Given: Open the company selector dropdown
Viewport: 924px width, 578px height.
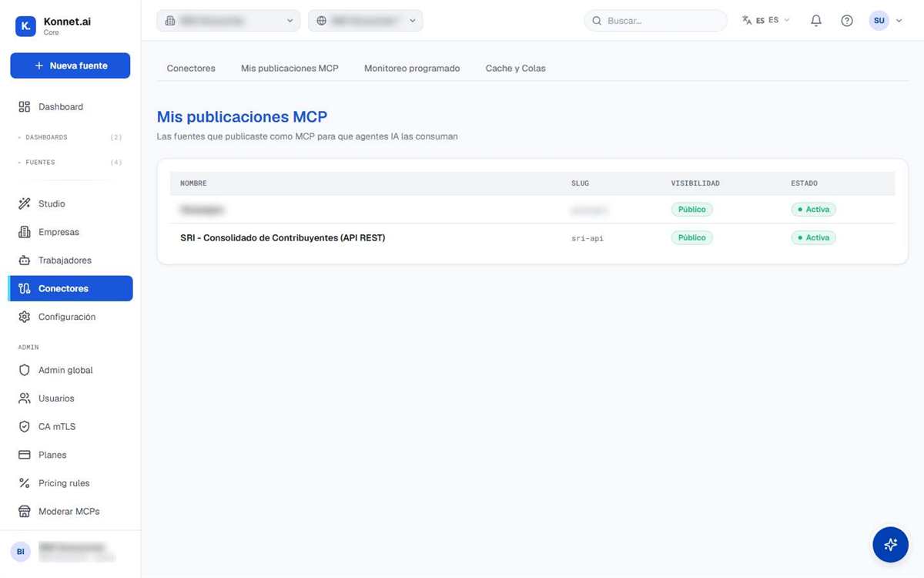Looking at the screenshot, I should (x=229, y=21).
